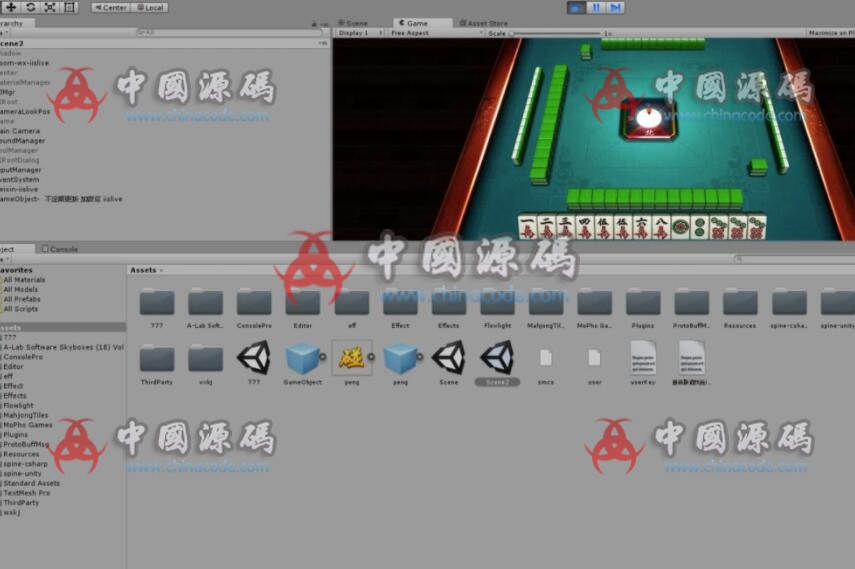Toggle the Center pivot mode button
The height and width of the screenshot is (569, 855).
pos(111,8)
